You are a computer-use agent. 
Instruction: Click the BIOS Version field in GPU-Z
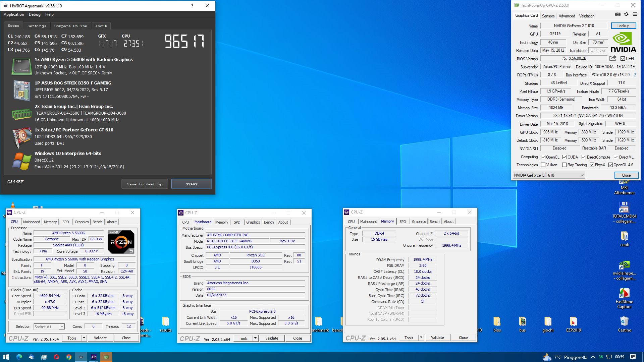coord(574,58)
